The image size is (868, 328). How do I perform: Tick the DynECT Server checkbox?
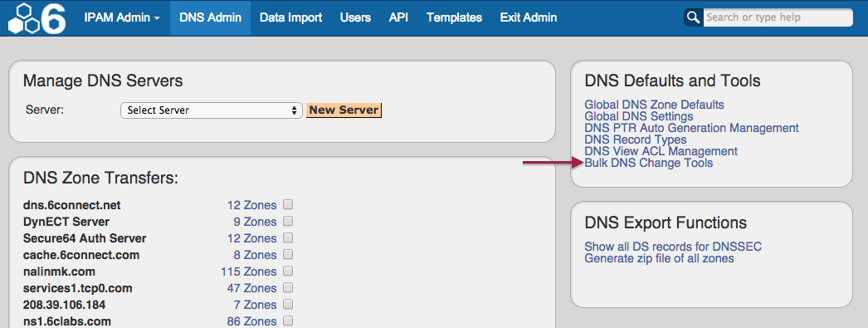(288, 221)
